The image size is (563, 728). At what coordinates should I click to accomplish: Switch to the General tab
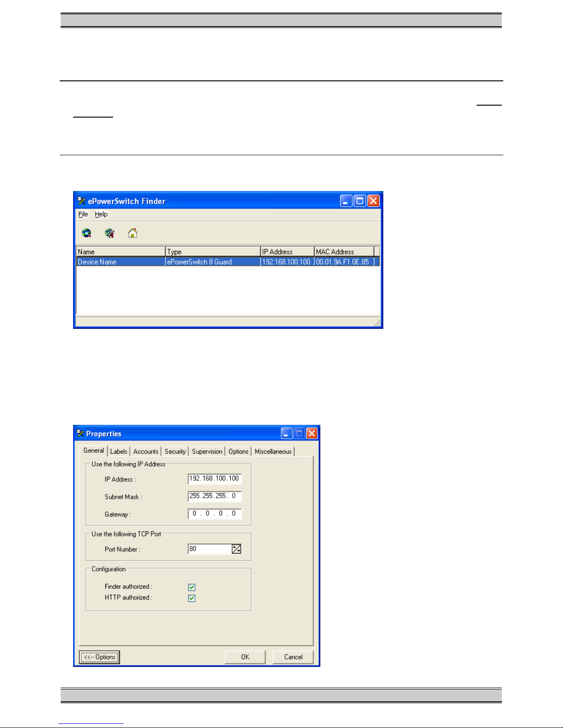(x=94, y=451)
